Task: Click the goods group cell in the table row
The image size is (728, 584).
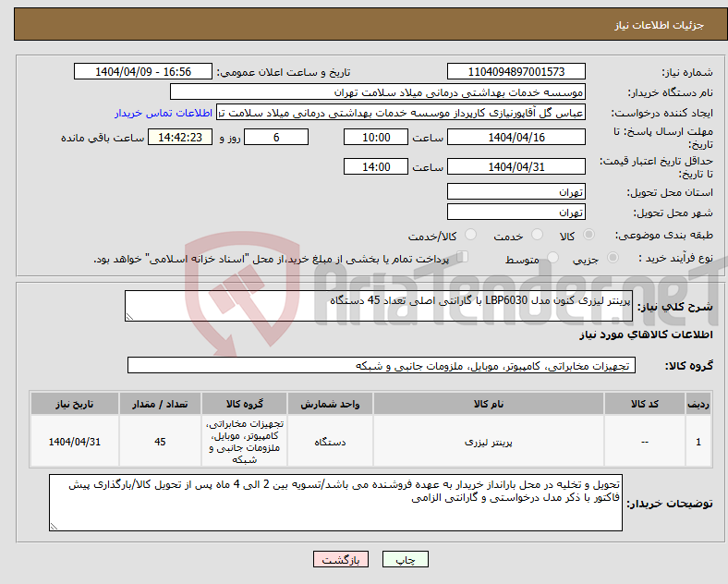Action: coord(244,442)
